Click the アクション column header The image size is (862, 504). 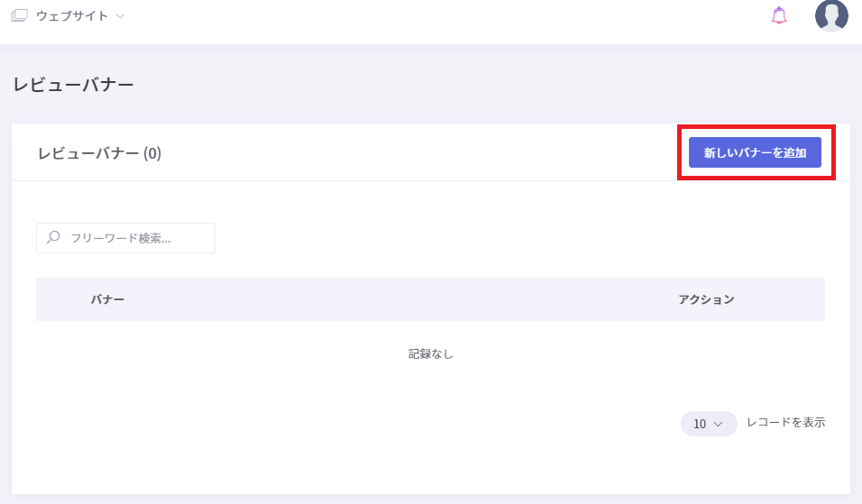coord(706,299)
